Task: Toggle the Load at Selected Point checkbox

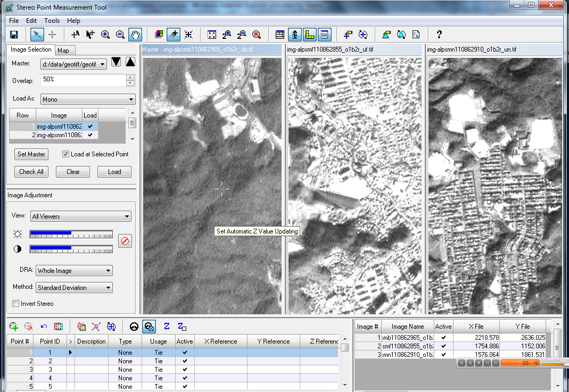Action: tap(66, 154)
